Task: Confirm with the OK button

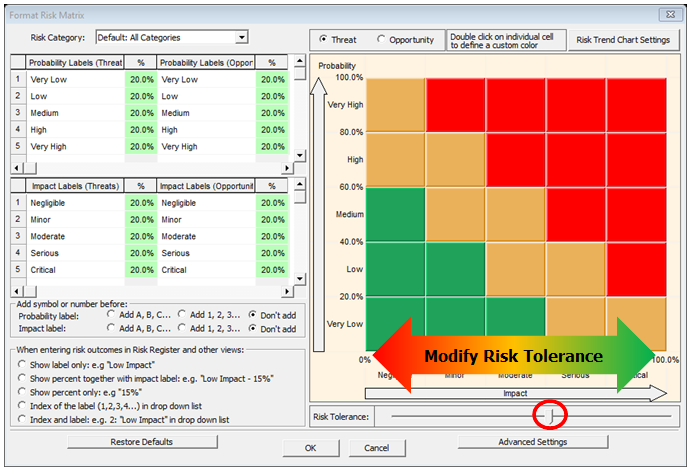Action: coord(311,448)
